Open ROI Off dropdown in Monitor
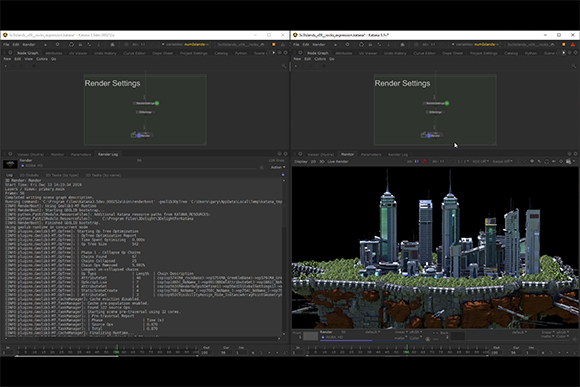 pyautogui.click(x=481, y=162)
